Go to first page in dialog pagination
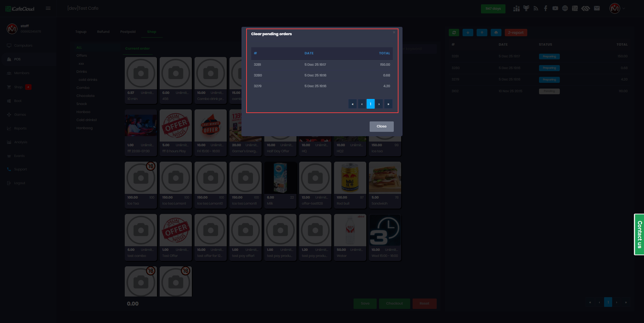 (353, 104)
